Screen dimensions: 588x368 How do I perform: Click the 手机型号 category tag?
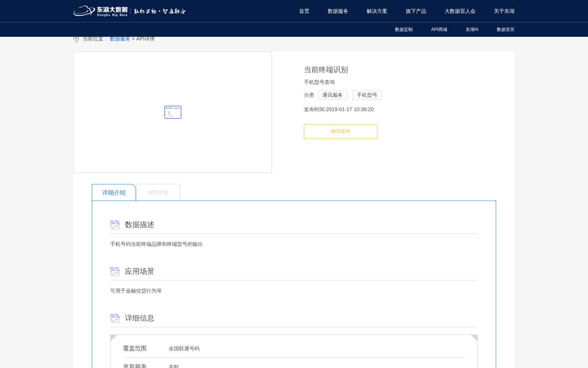[x=367, y=95]
